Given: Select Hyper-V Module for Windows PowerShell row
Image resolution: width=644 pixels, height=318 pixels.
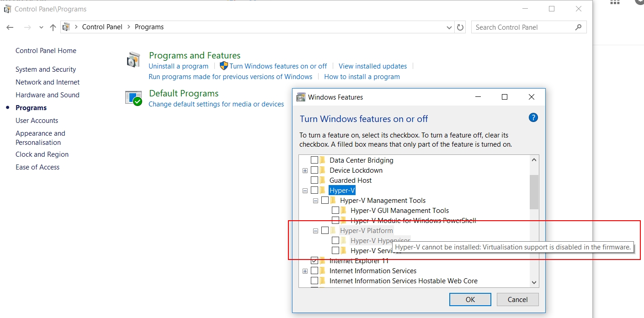Looking at the screenshot, I should [x=413, y=220].
